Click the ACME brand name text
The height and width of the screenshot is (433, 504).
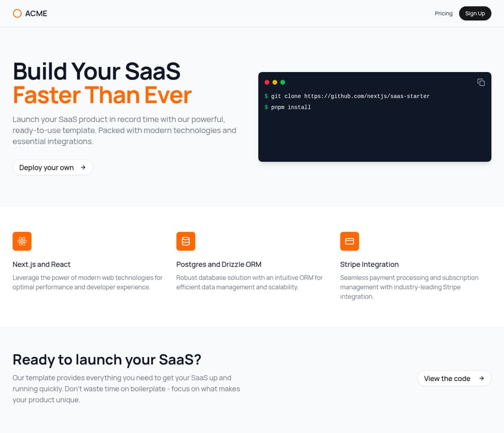click(36, 13)
